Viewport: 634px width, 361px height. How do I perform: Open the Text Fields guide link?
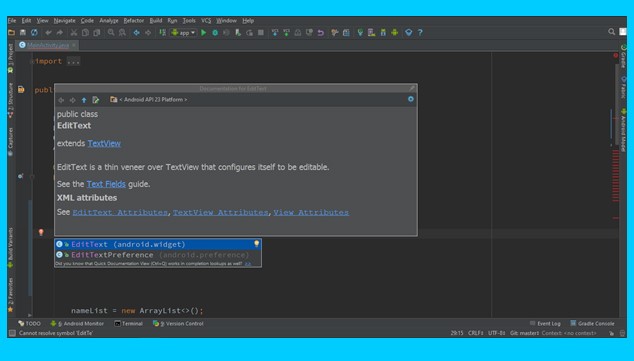(106, 184)
